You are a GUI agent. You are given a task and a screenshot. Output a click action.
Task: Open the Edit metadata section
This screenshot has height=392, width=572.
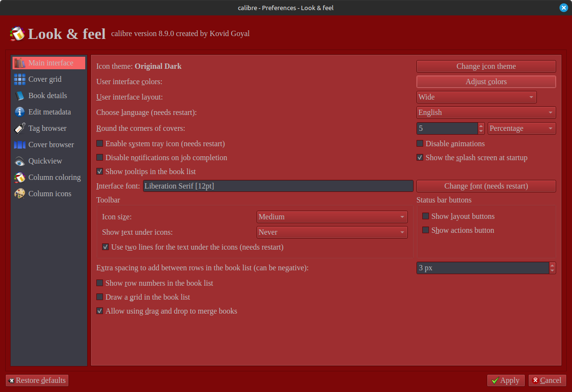tap(49, 112)
